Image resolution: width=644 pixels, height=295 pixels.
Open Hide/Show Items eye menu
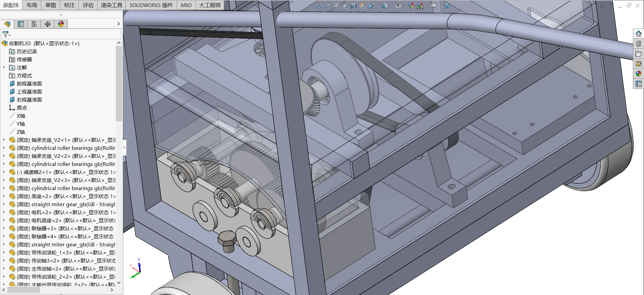(398, 6)
